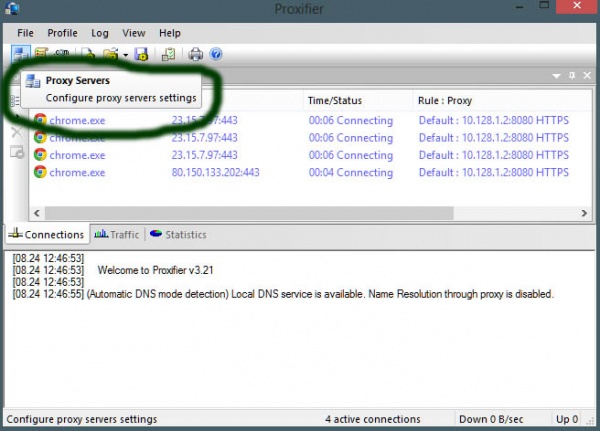Click "Down 0 B/sec" in the status bar

pyautogui.click(x=491, y=420)
